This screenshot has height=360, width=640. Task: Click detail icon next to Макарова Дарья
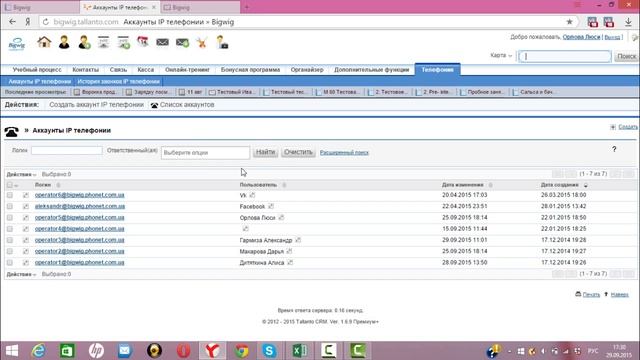pyautogui.click(x=289, y=251)
